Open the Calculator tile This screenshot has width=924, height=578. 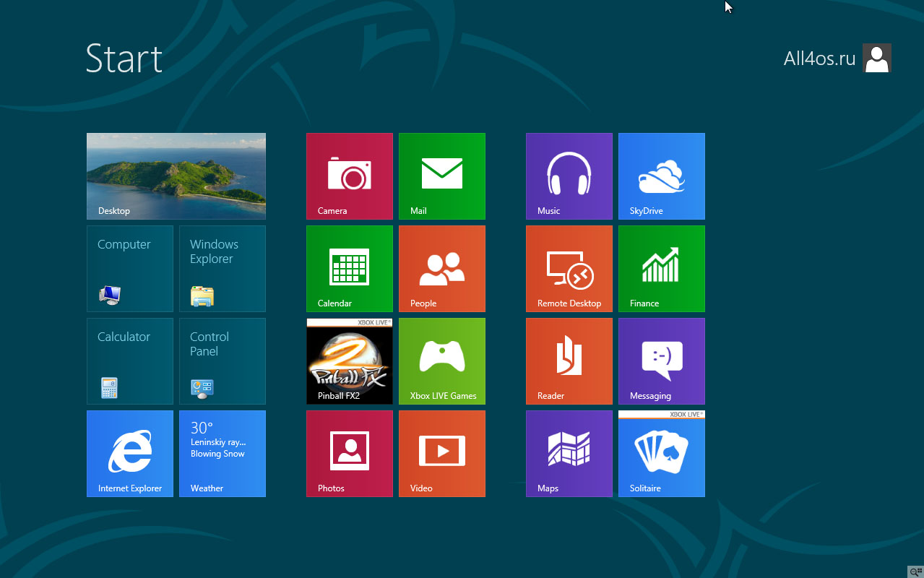(x=130, y=361)
